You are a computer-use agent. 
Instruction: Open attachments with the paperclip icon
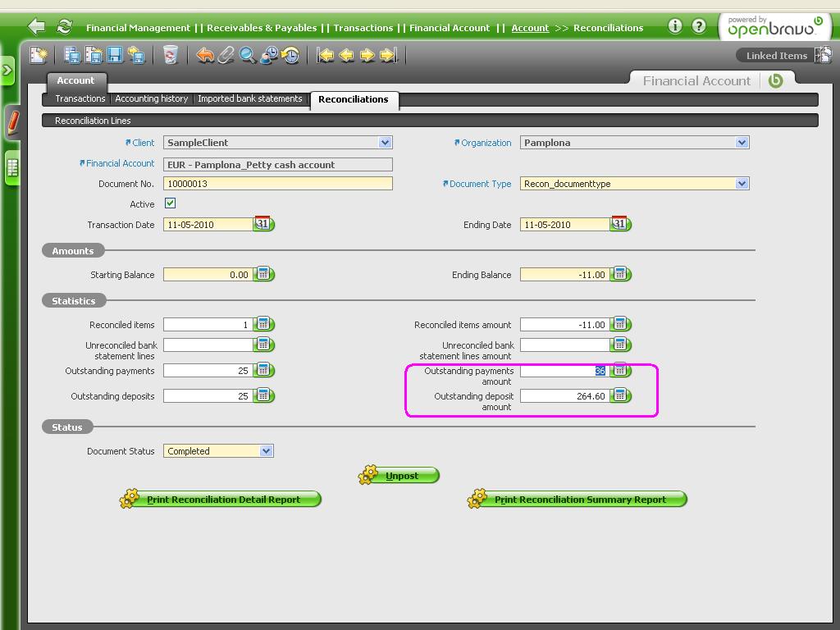point(226,55)
